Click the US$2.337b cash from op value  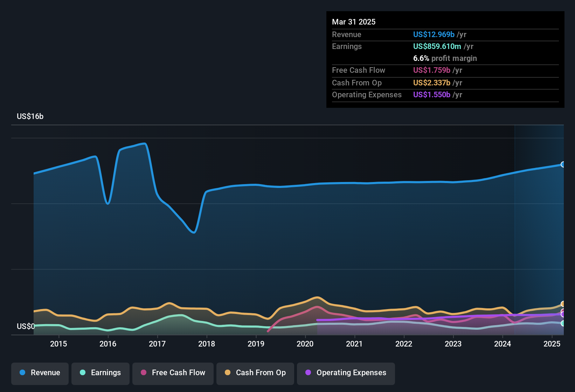(x=432, y=83)
